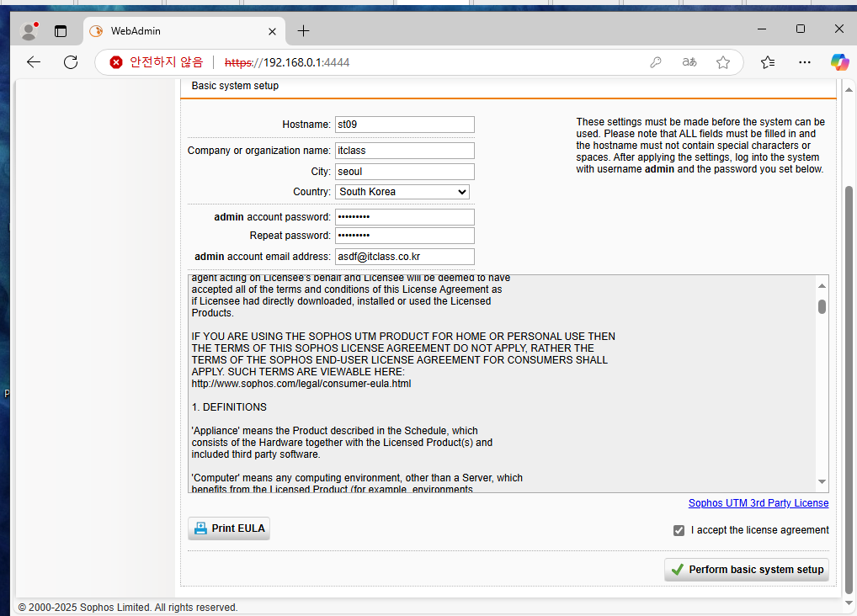Image resolution: width=857 pixels, height=616 pixels.
Task: Add page to favorites star
Action: coord(723,62)
